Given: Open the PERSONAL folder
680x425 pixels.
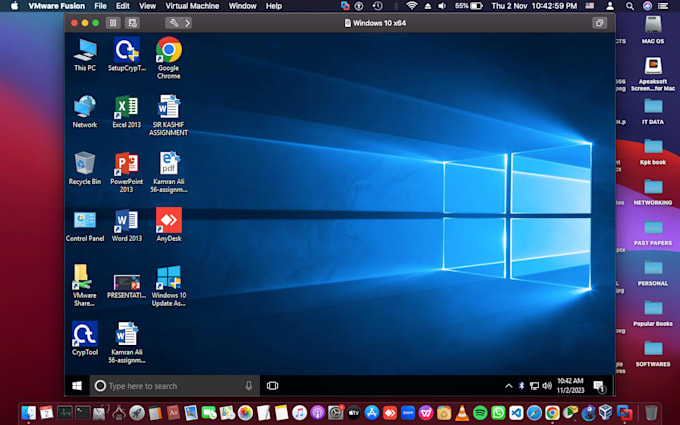Looking at the screenshot, I should (x=653, y=273).
